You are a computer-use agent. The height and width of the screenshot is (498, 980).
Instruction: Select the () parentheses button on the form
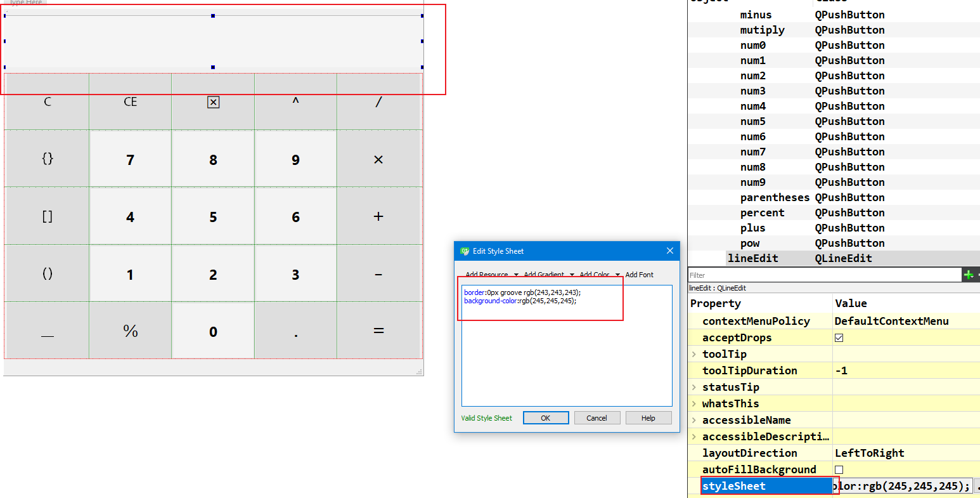pyautogui.click(x=47, y=274)
